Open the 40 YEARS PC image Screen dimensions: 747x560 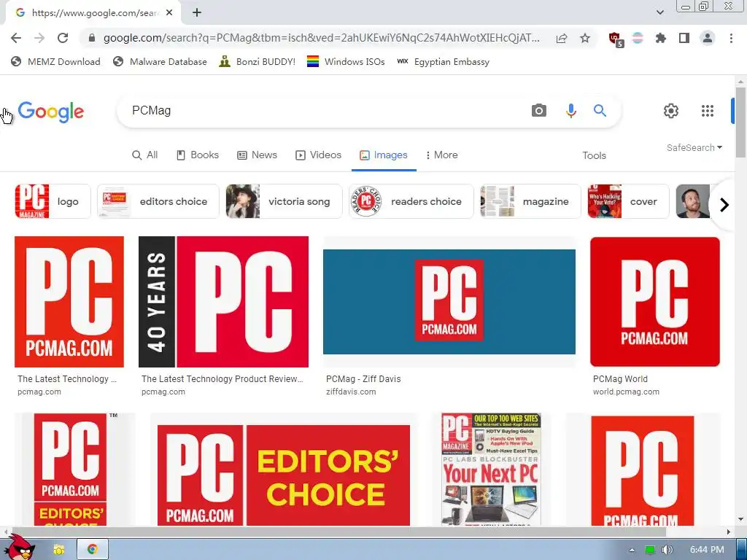(x=223, y=302)
